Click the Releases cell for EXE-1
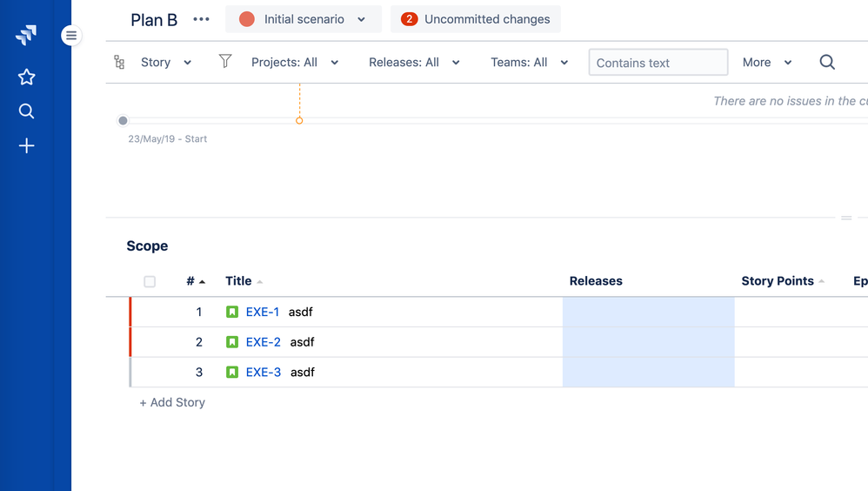868x491 pixels. tap(648, 312)
